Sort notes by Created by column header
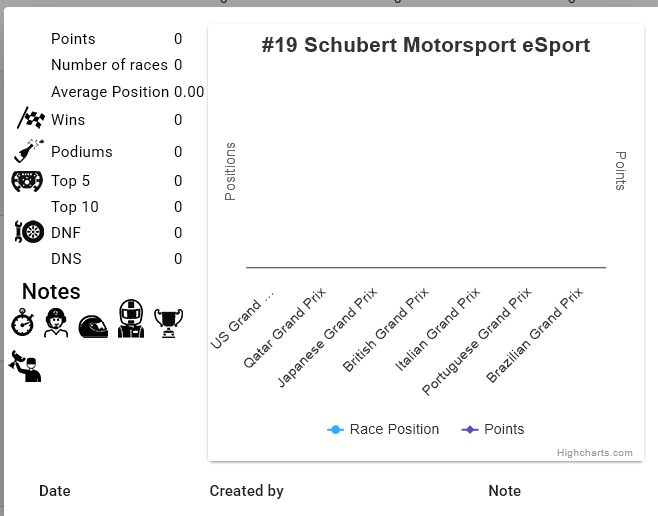This screenshot has width=658, height=516. point(246,491)
